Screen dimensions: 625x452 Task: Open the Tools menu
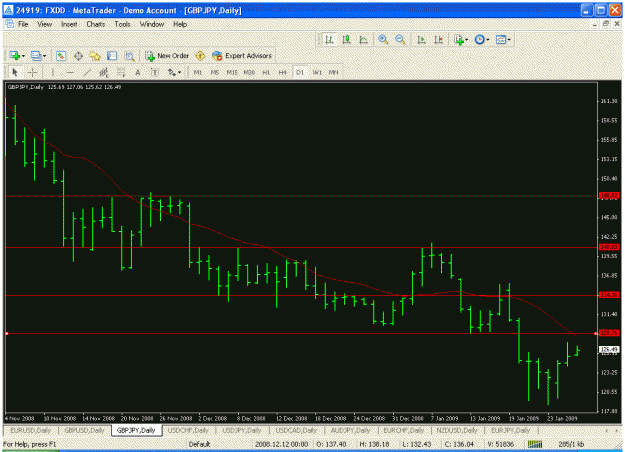coord(122,24)
